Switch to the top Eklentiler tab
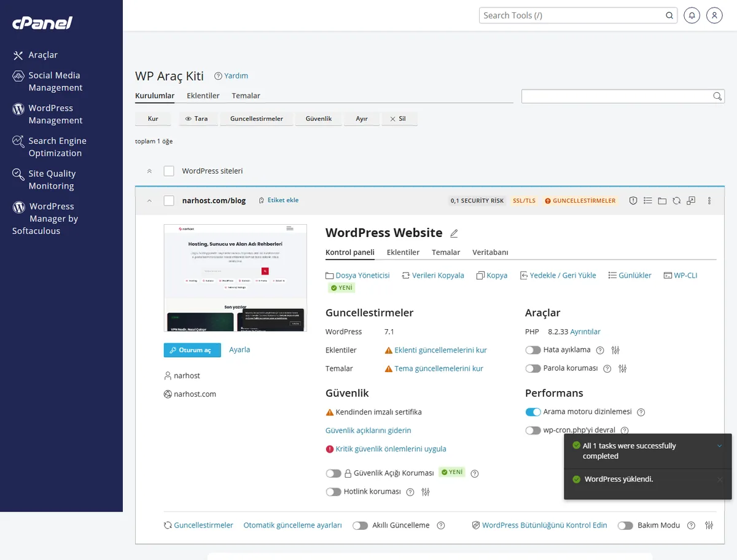 coord(203,96)
